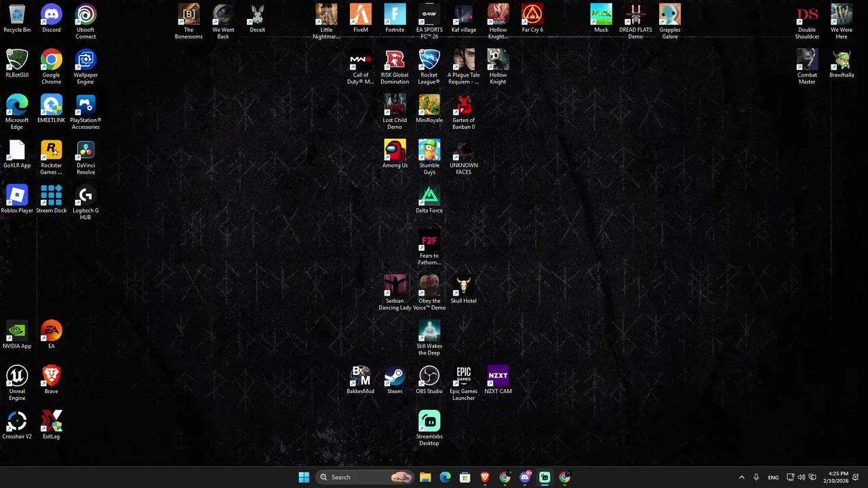
Task: Open the OBS Studio shortcut
Action: [x=429, y=380]
